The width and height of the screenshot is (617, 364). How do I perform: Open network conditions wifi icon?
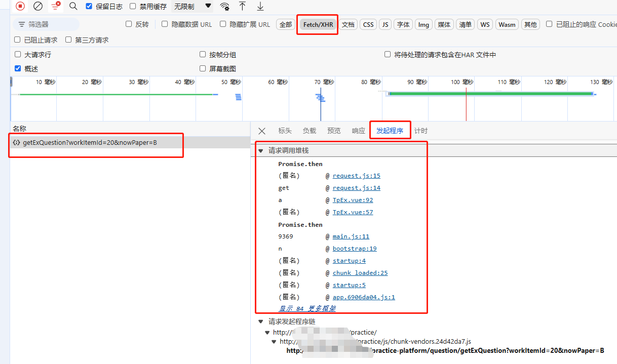(x=224, y=7)
